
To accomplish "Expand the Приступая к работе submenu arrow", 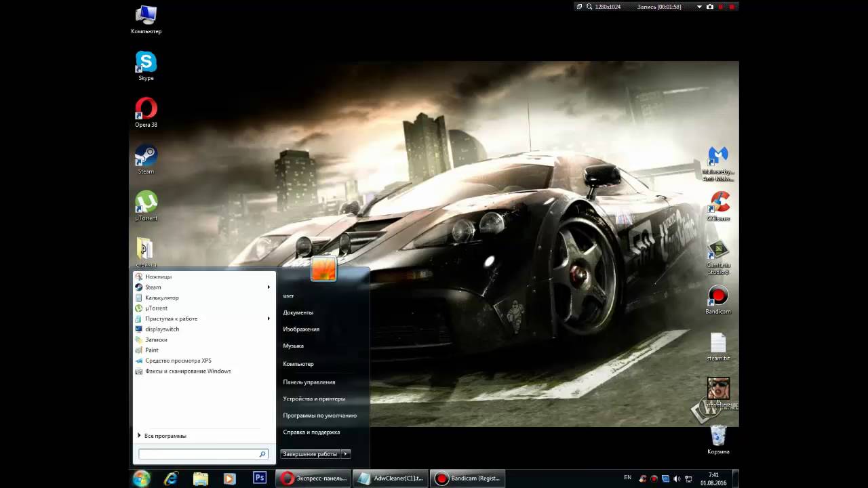I will pos(269,319).
